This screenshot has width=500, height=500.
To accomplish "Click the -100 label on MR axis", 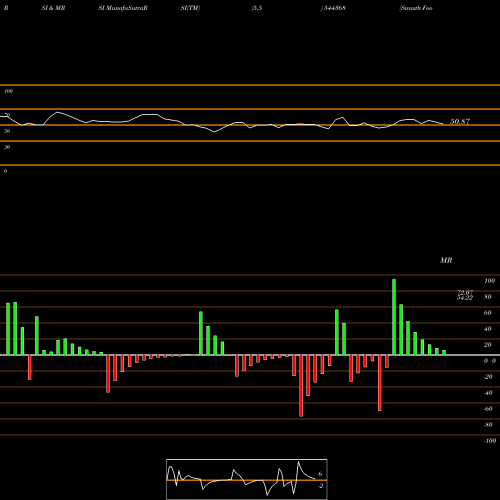I will [x=490, y=441].
